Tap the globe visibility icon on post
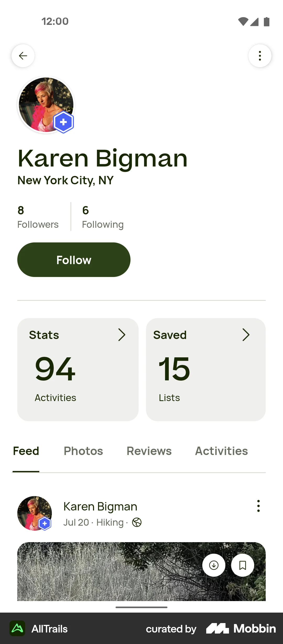The width and height of the screenshot is (283, 644). (x=137, y=522)
